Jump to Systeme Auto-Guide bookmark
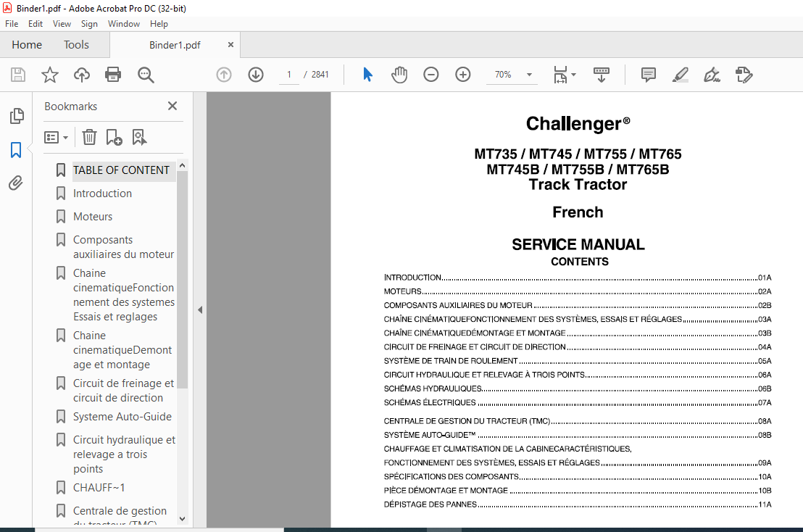The image size is (803, 532). click(122, 416)
